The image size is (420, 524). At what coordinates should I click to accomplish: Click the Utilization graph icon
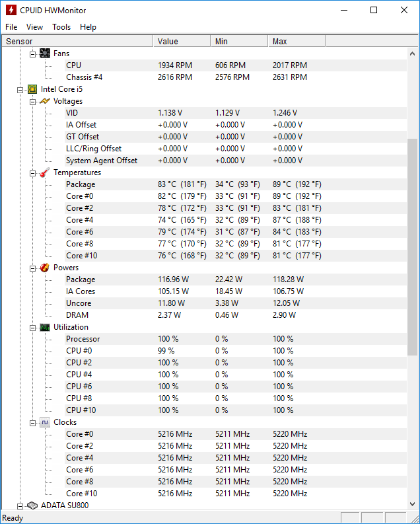click(45, 327)
